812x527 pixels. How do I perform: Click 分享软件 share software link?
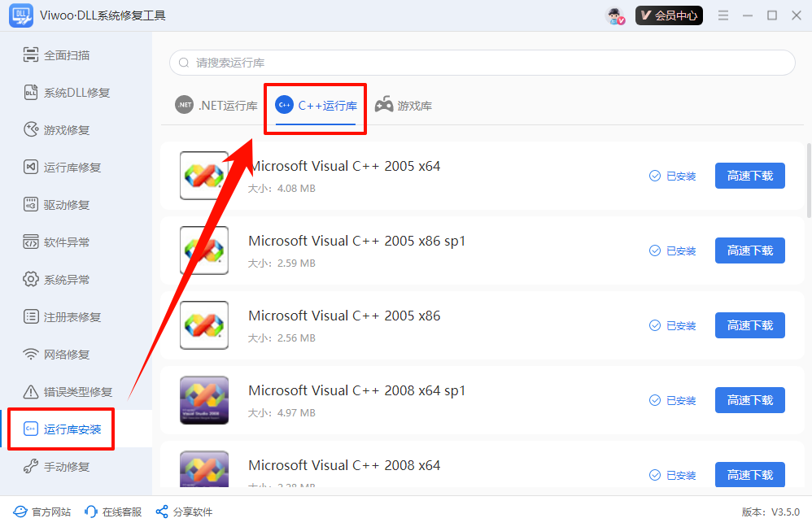184,512
